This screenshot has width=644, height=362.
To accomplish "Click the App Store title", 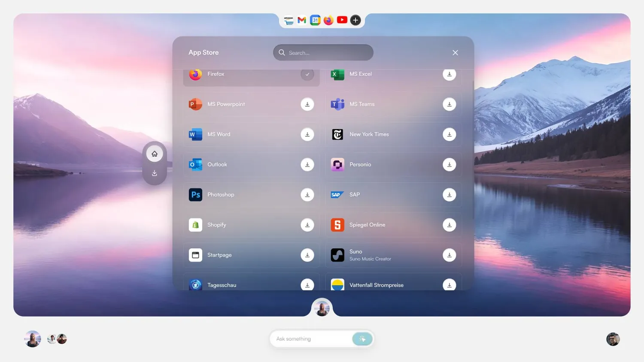I will pos(204,52).
